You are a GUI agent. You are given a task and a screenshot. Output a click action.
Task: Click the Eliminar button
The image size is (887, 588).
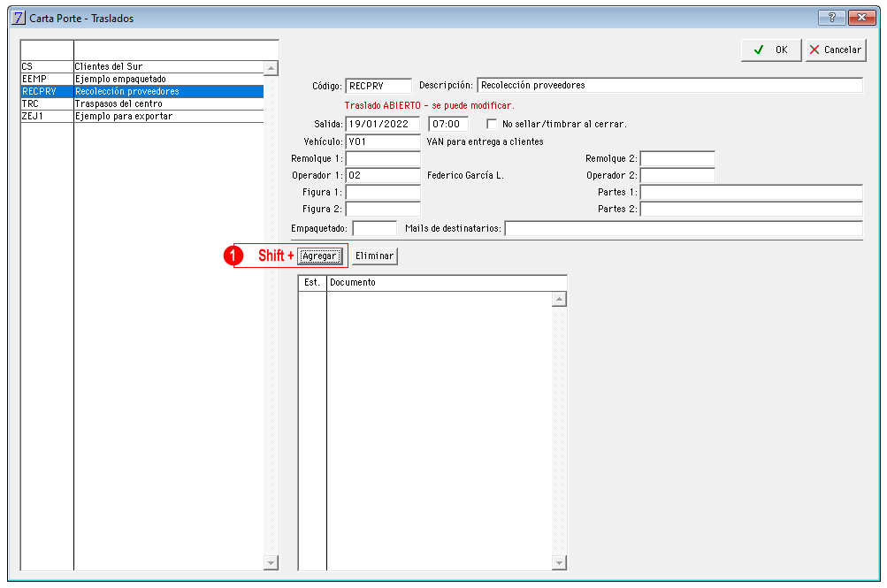(374, 256)
